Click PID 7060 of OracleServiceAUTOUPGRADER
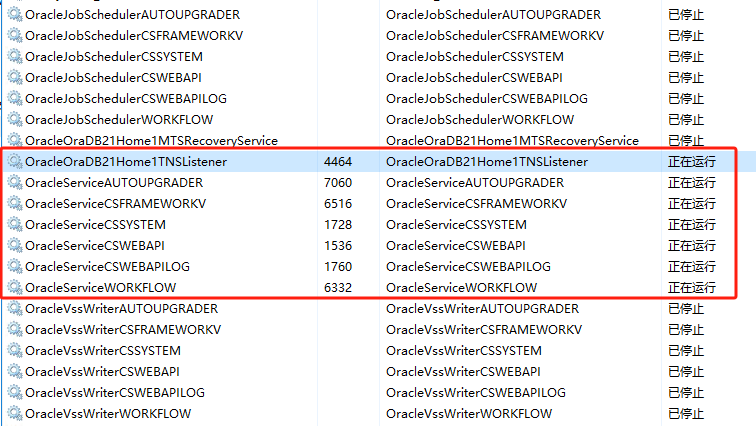The height and width of the screenshot is (426, 756). click(338, 183)
